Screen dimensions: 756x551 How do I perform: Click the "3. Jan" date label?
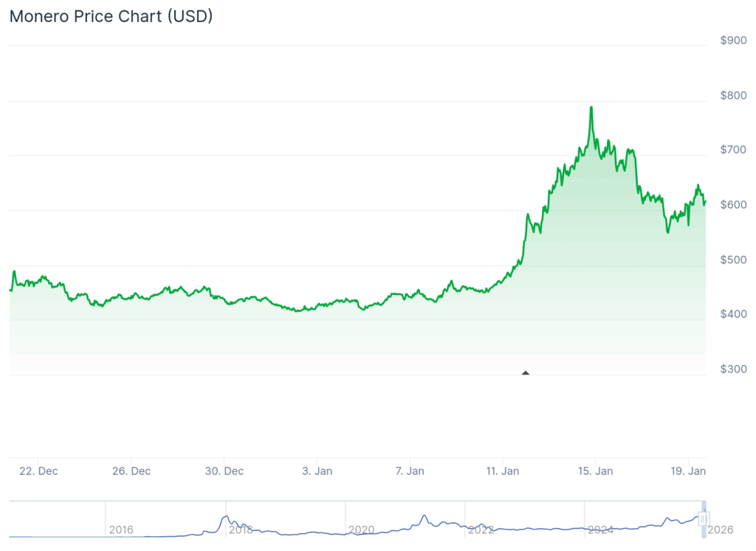(317, 471)
